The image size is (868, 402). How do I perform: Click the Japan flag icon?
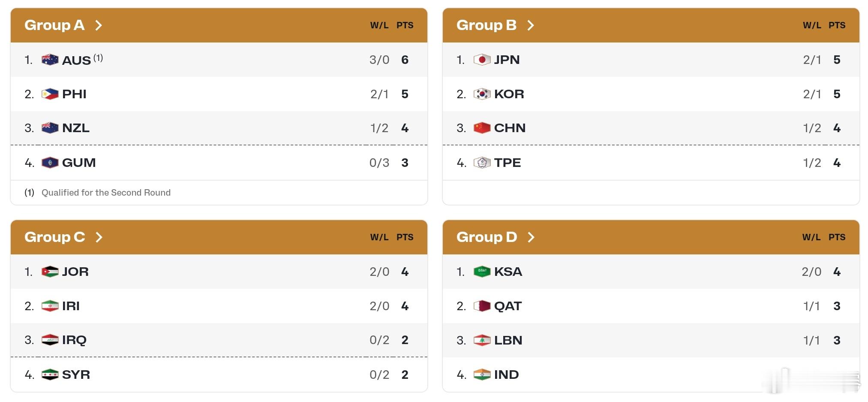pyautogui.click(x=482, y=60)
